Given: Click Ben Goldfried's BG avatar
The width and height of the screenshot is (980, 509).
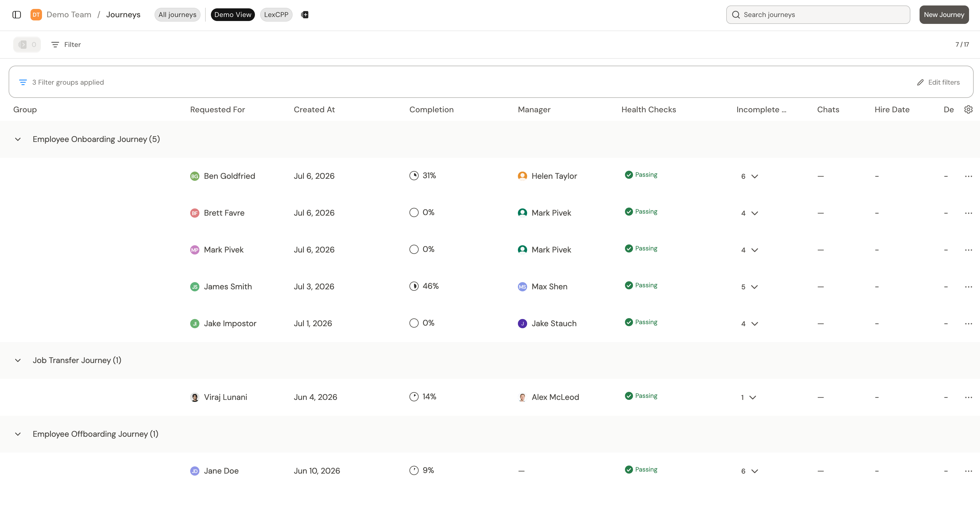Looking at the screenshot, I should 195,176.
